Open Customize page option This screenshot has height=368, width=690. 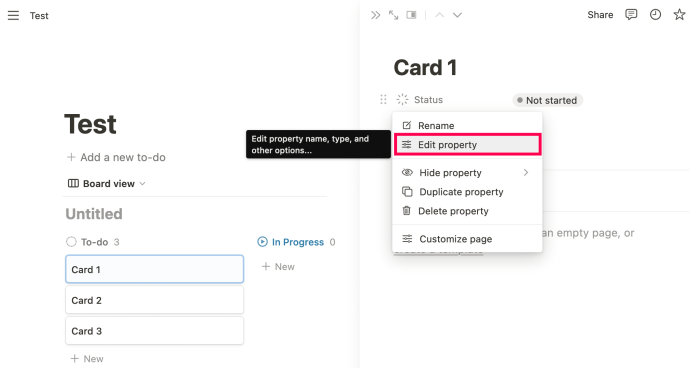467,239
